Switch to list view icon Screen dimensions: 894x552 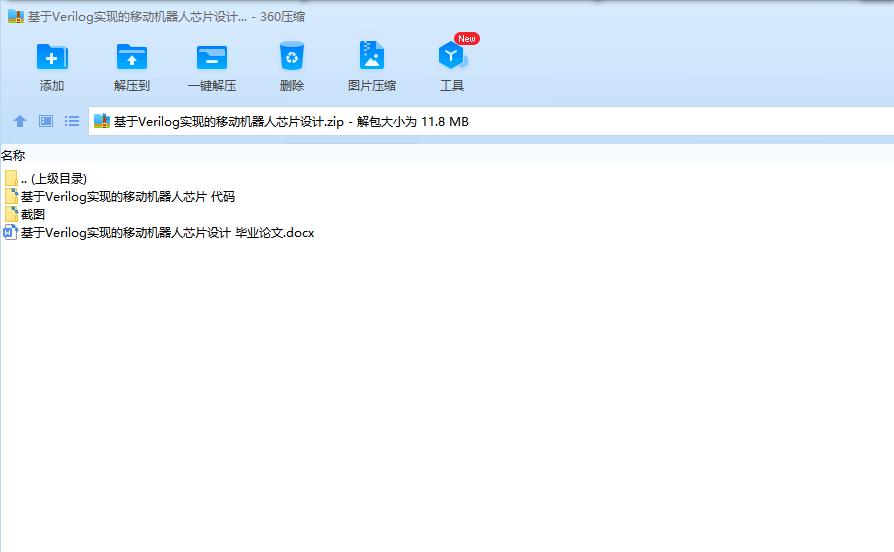coord(72,121)
